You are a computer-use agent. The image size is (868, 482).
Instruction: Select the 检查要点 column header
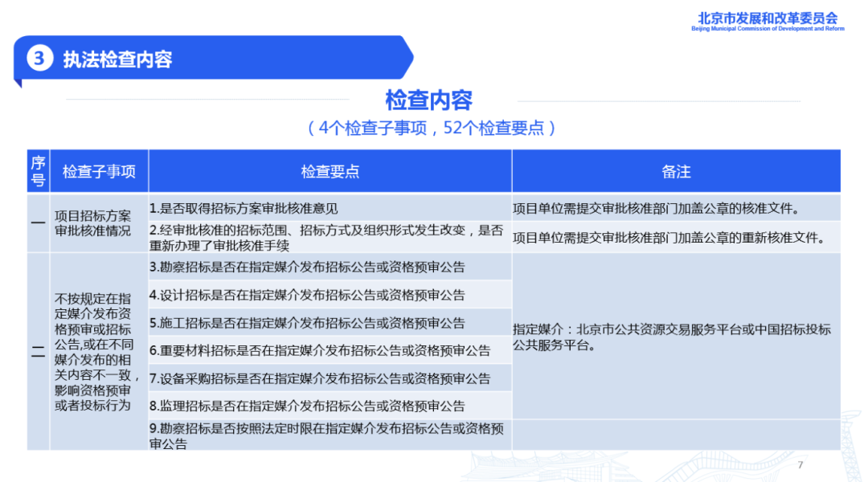(x=330, y=171)
